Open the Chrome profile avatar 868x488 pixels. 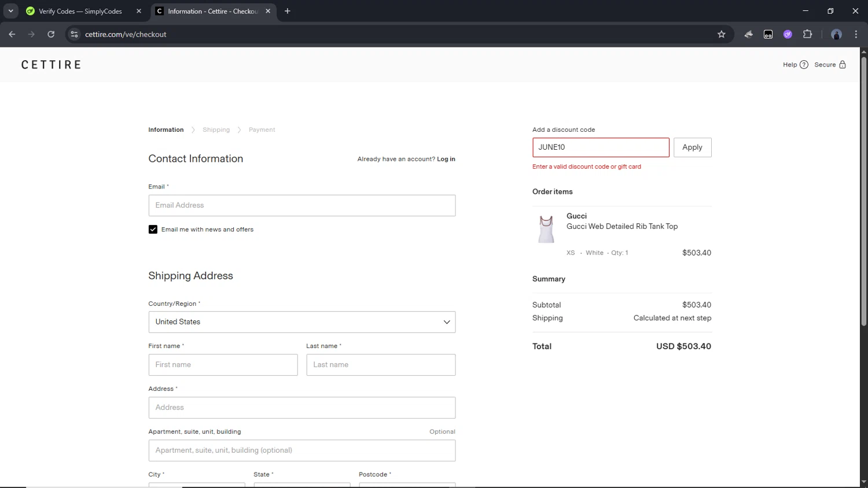tap(836, 34)
